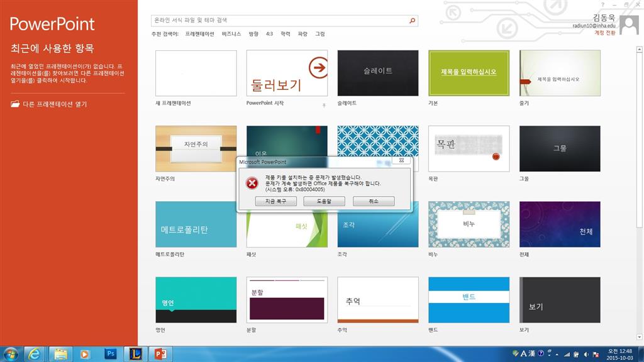644x362 pixels.
Task: Click the 계정 전환 link
Action: click(604, 33)
